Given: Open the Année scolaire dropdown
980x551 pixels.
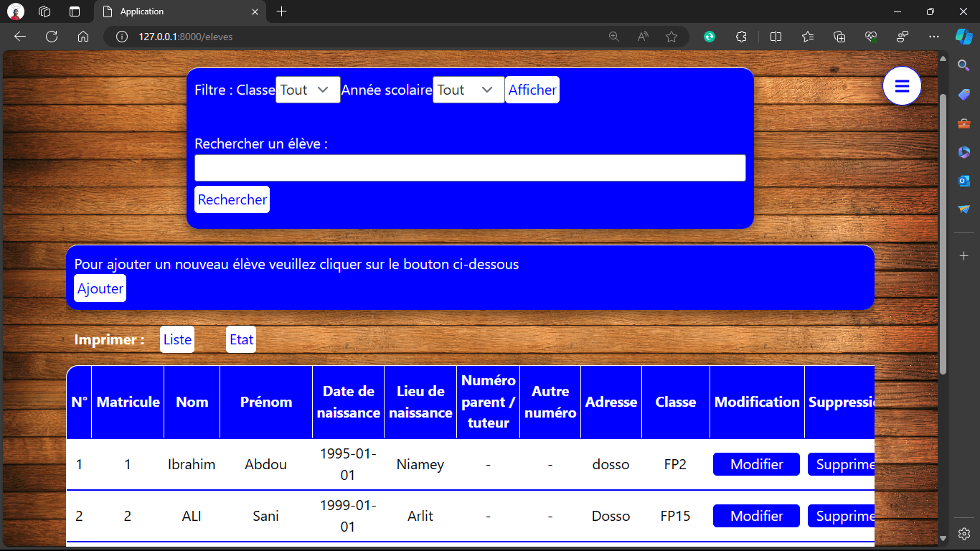Looking at the screenshot, I should pos(468,90).
